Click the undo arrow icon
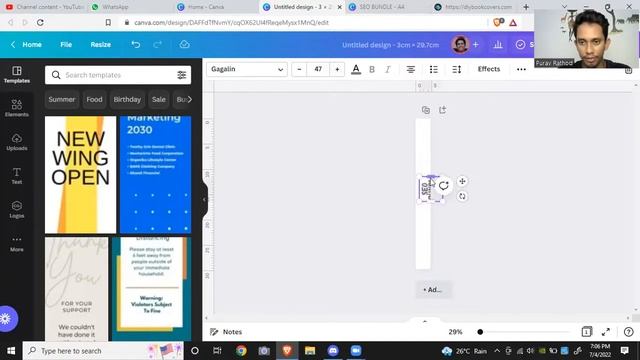This screenshot has height=360, width=640. (x=136, y=44)
